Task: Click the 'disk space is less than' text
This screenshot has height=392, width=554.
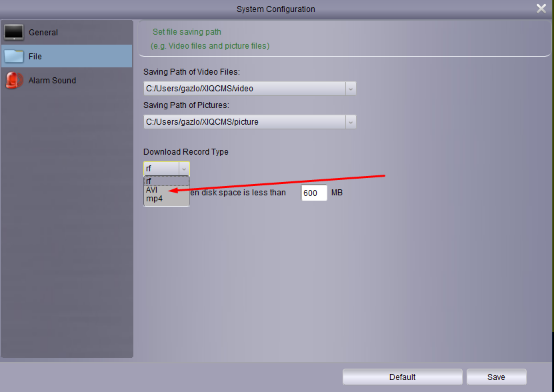Action: pos(243,193)
